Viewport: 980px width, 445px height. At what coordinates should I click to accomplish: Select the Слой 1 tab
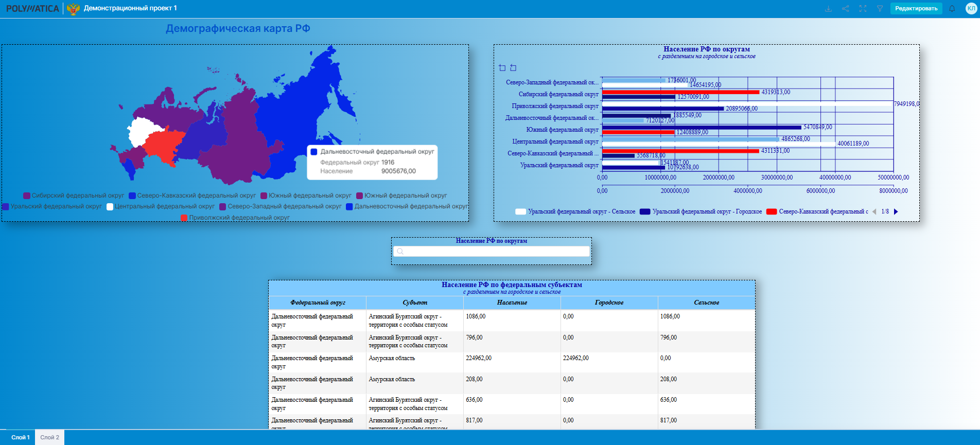click(x=20, y=437)
